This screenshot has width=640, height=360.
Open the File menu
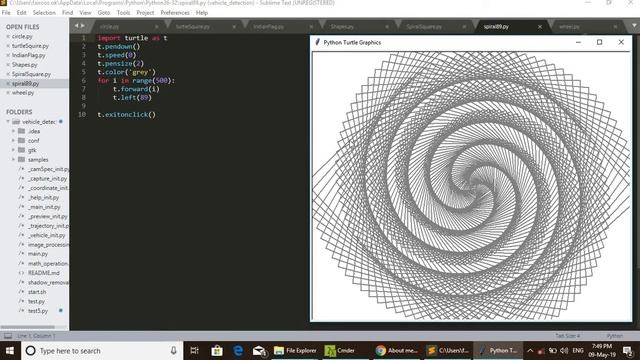[6, 13]
